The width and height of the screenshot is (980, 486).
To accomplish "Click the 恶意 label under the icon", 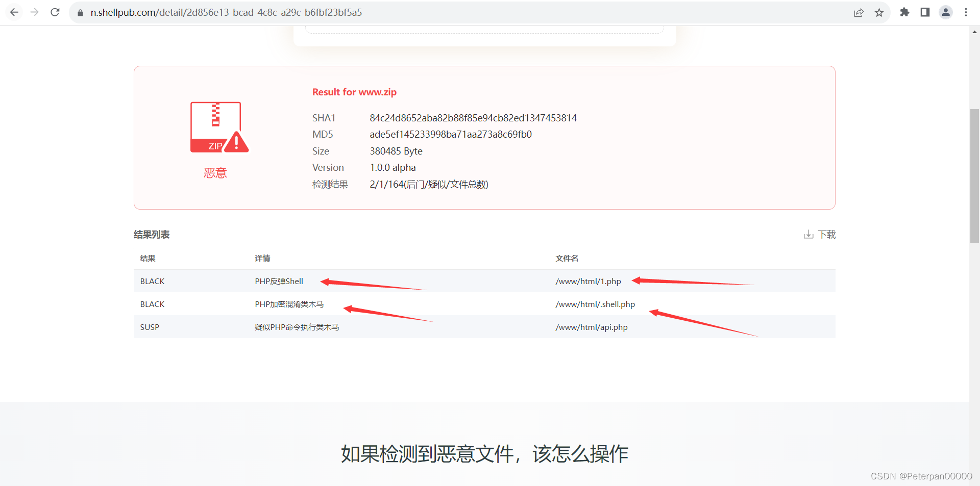I will click(x=215, y=173).
